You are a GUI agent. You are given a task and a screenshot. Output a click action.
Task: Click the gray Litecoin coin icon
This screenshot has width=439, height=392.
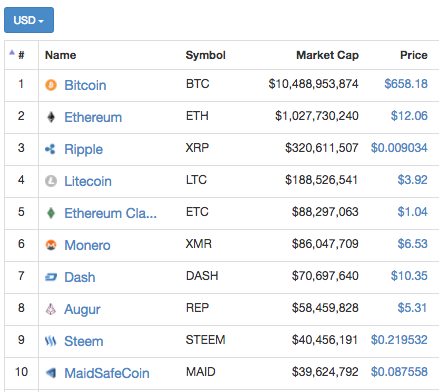pos(51,181)
